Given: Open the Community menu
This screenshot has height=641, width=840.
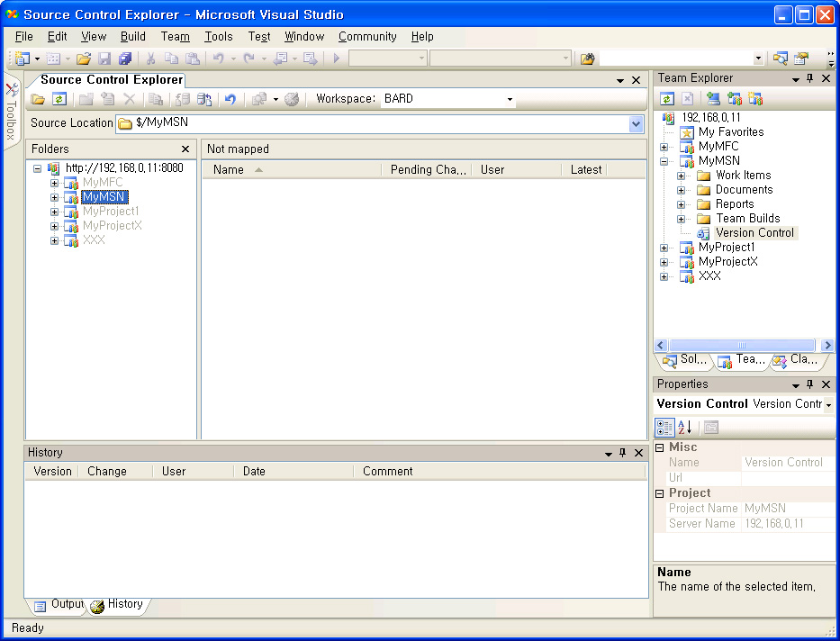Looking at the screenshot, I should point(367,36).
